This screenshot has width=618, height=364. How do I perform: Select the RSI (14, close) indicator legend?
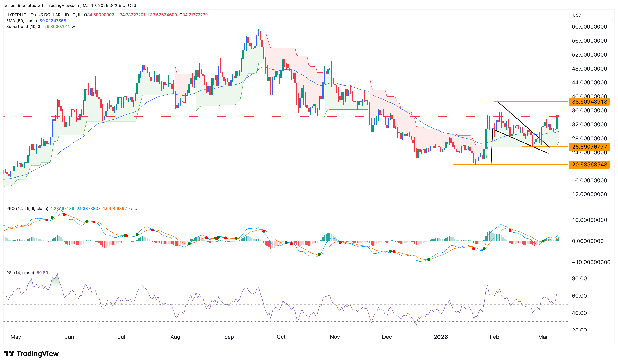point(20,273)
